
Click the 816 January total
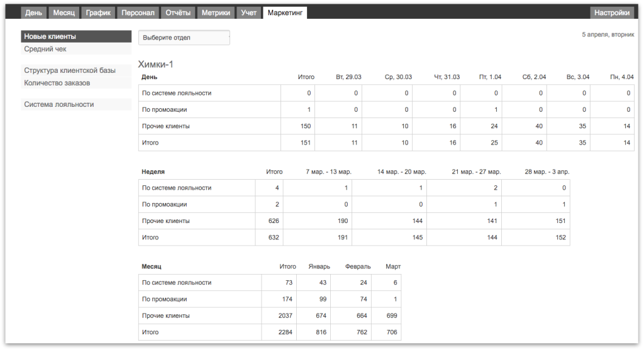pyautogui.click(x=321, y=332)
